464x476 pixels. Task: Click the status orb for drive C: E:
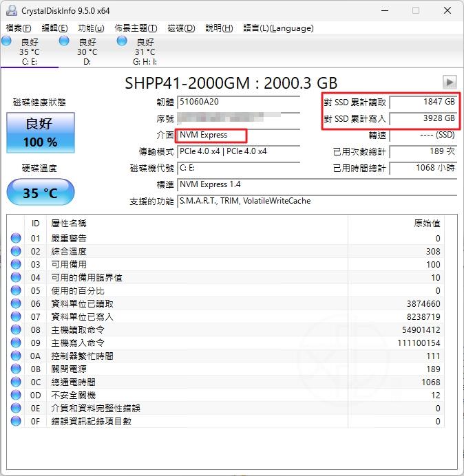pos(6,41)
